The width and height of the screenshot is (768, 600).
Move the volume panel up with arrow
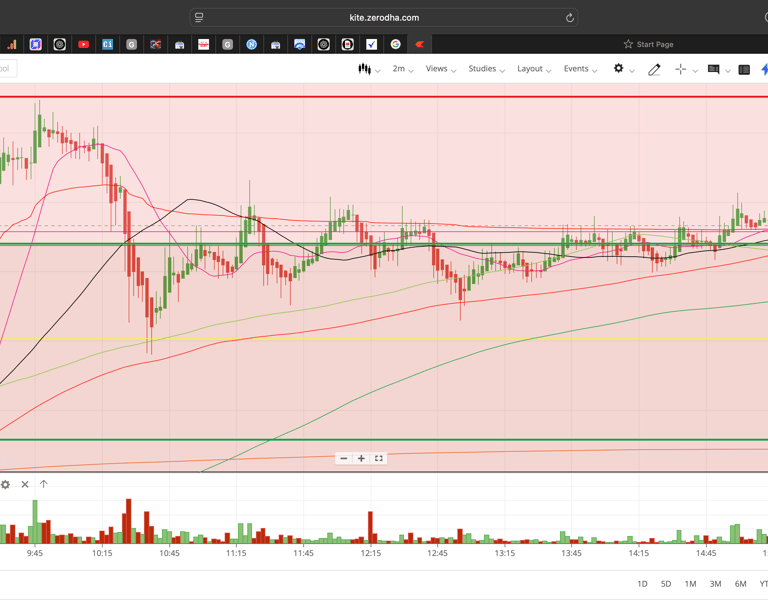(44, 484)
